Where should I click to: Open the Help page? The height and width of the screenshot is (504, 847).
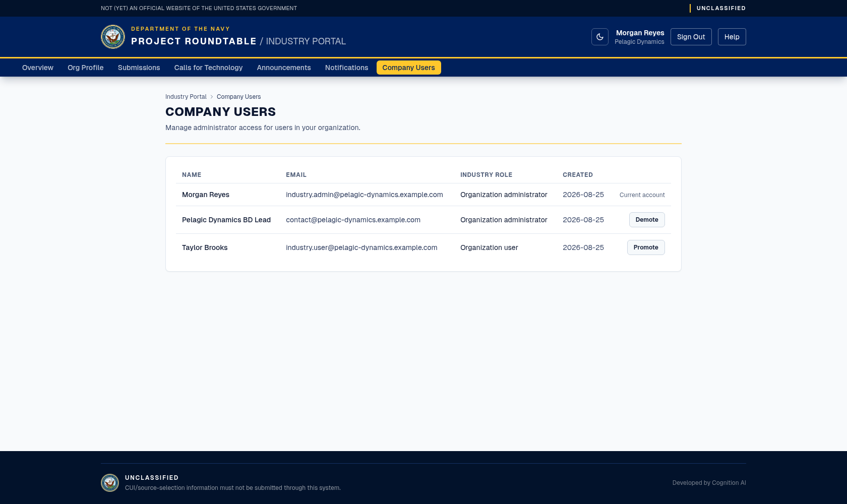tap(732, 37)
